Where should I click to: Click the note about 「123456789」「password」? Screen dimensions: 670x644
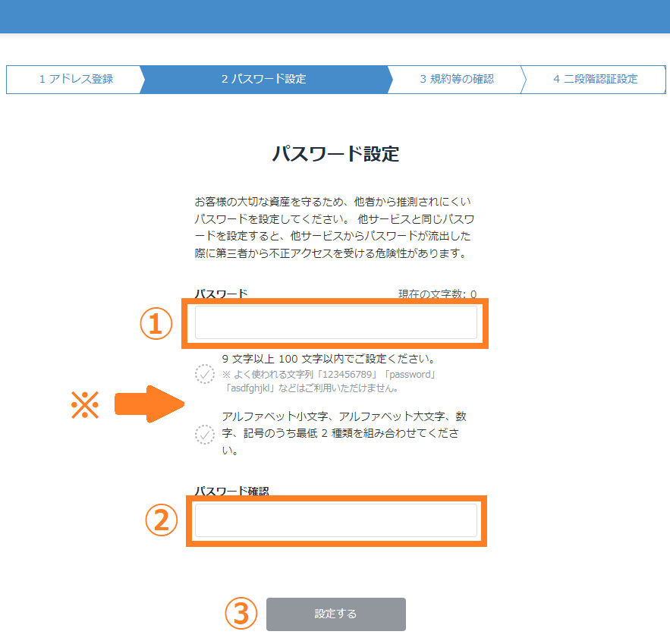coord(328,382)
